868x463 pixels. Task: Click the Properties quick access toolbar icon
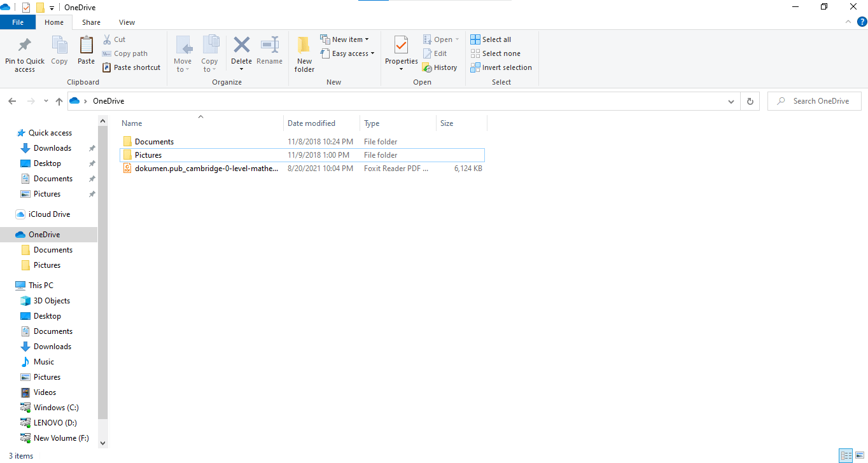point(26,8)
